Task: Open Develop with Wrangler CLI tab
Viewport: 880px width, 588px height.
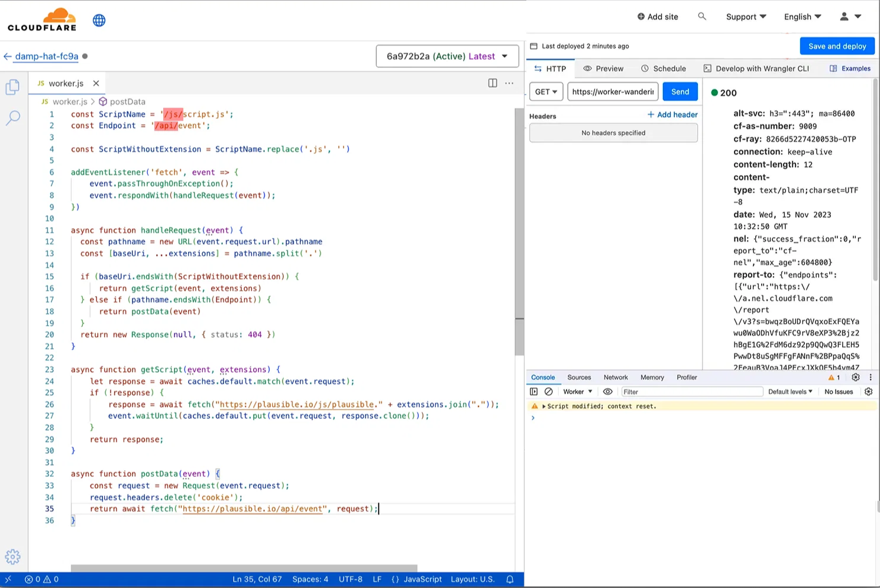Action: click(x=756, y=69)
